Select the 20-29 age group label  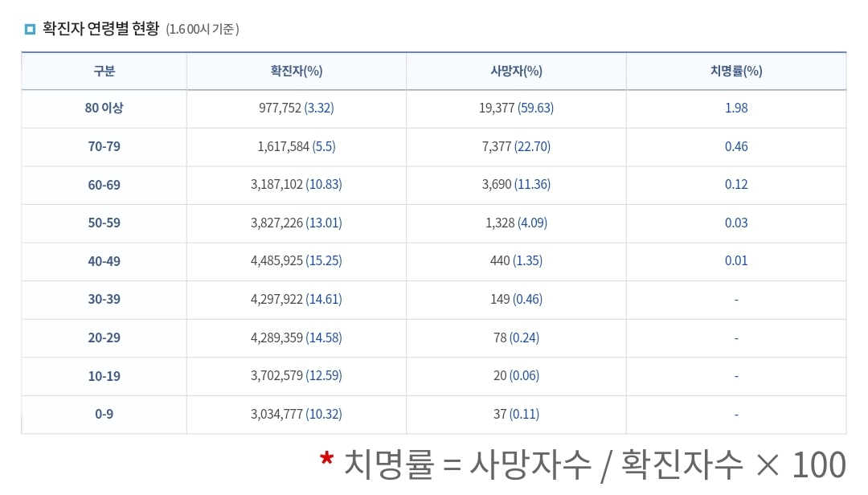point(104,337)
